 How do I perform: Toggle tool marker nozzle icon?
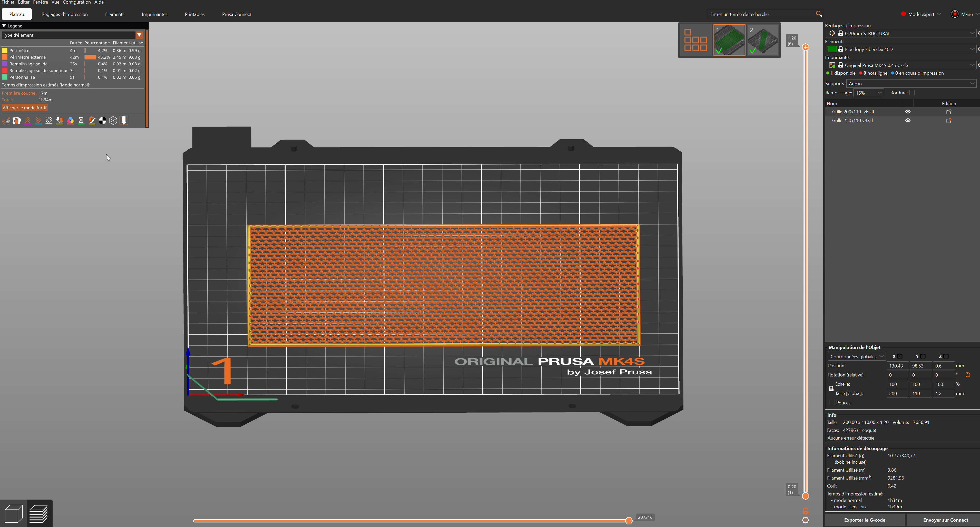(x=124, y=121)
